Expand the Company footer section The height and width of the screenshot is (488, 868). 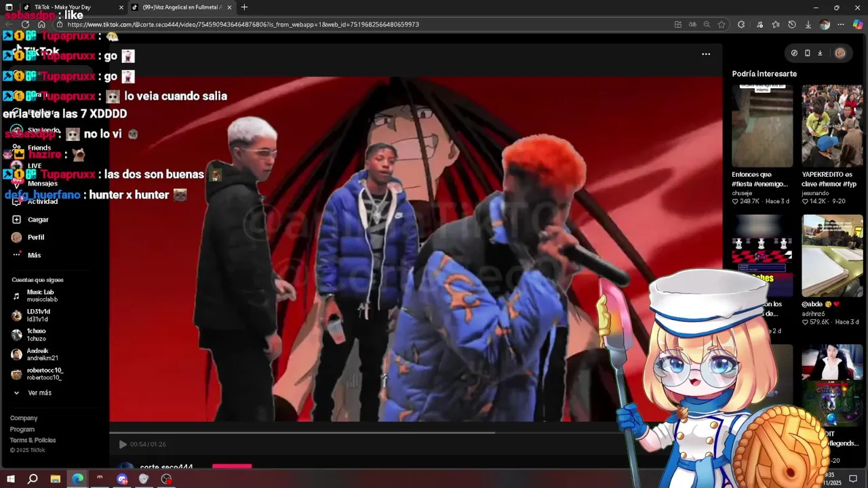pos(24,418)
